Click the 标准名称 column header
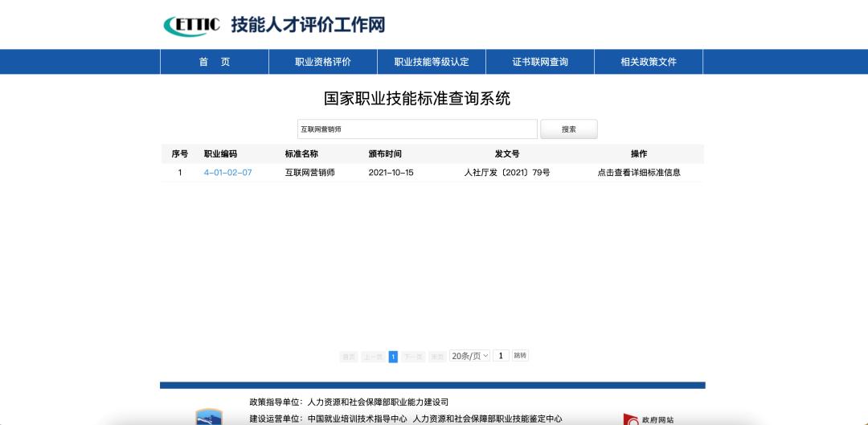 (x=301, y=153)
